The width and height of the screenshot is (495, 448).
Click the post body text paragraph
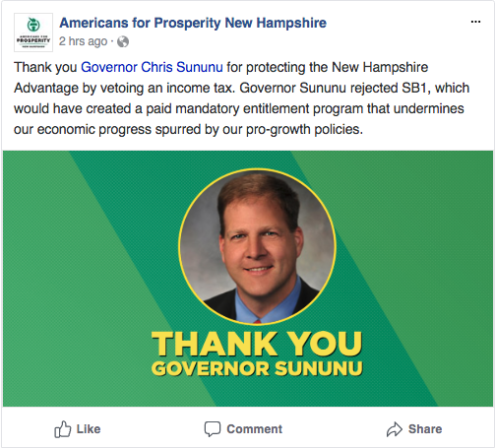[x=242, y=98]
